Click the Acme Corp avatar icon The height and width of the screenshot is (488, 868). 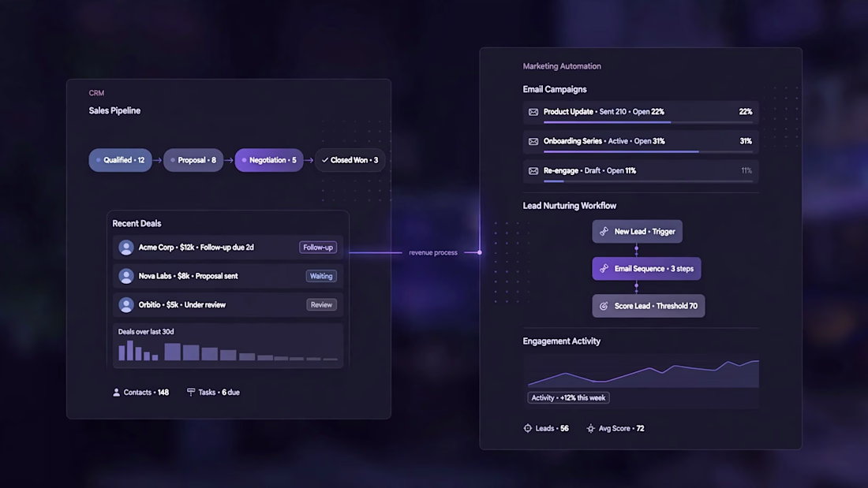[x=126, y=248]
